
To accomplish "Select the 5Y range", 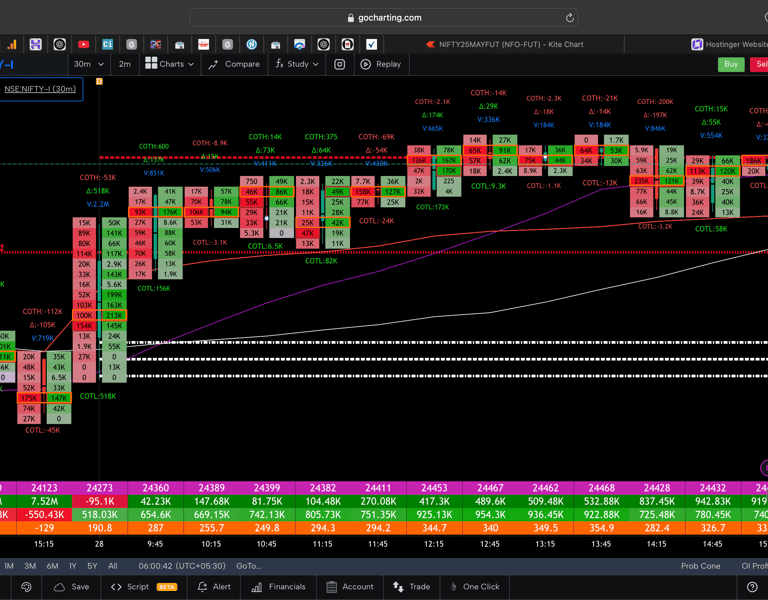I will 92,566.
